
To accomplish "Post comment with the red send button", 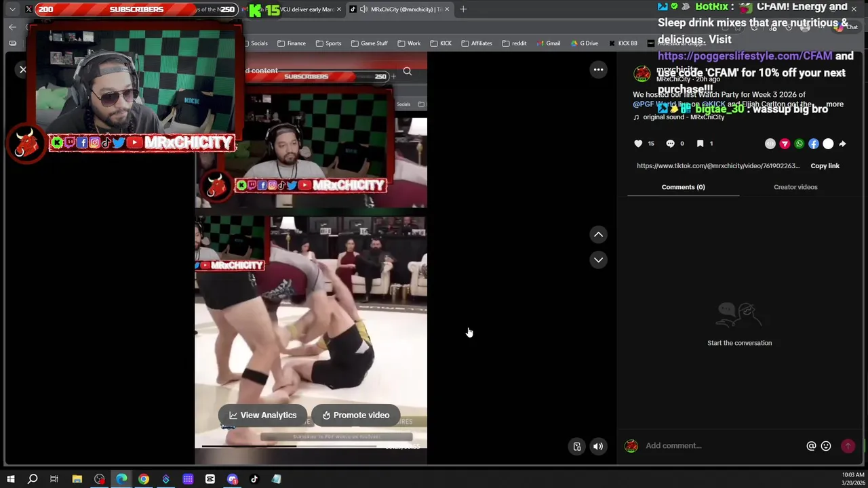I will point(848,446).
